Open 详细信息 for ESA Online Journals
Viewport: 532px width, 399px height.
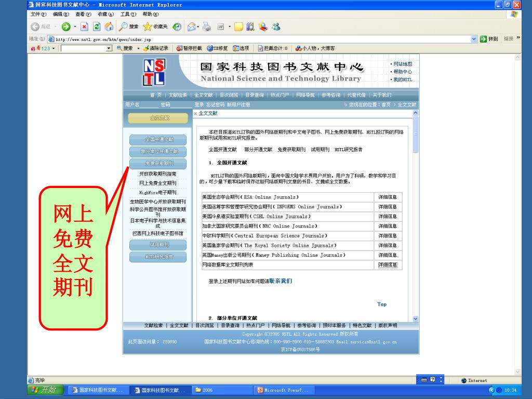[388, 197]
